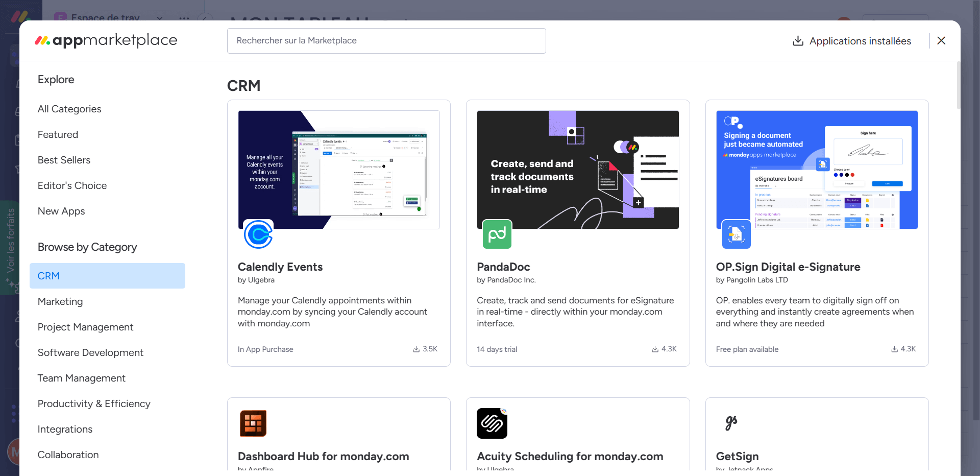Screen dimensions: 980x476
Task: Click the app marketplace logo
Action: tap(106, 41)
